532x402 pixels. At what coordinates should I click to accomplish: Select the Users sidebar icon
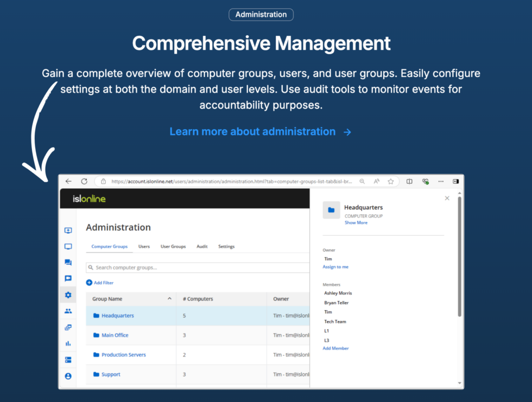(x=68, y=311)
